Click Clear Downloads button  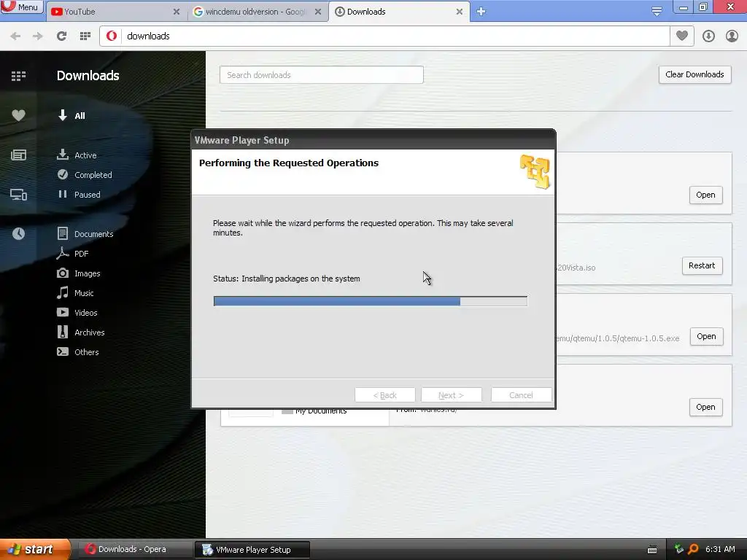[x=694, y=75]
